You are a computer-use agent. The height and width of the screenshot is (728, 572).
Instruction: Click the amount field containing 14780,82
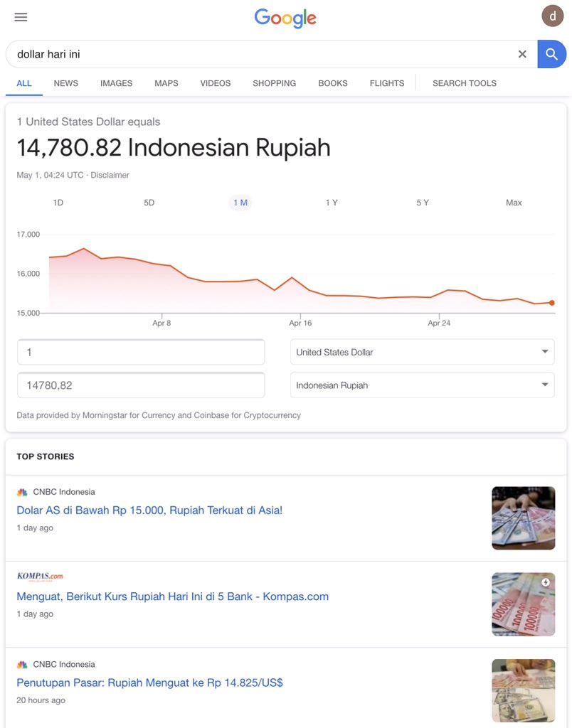[142, 385]
